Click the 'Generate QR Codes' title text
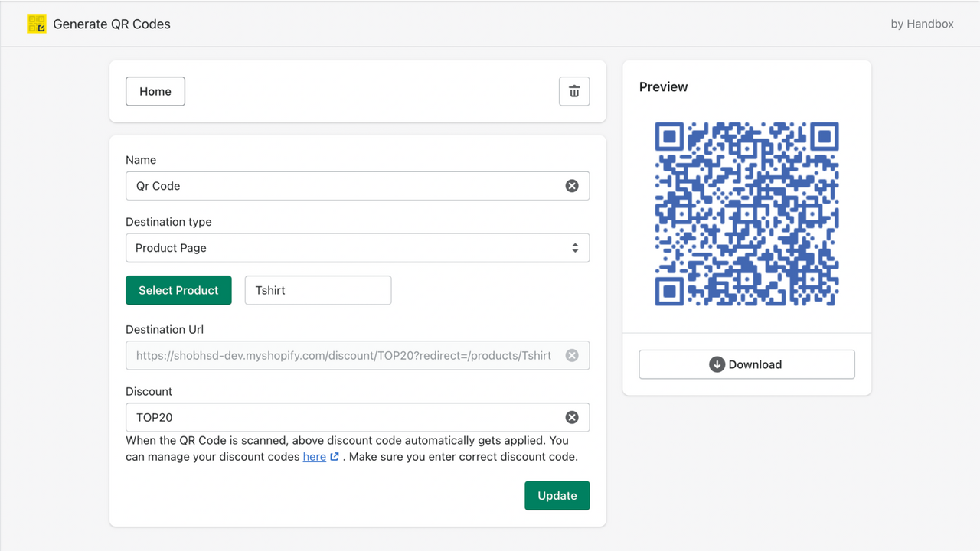Image resolution: width=980 pixels, height=551 pixels. [112, 24]
